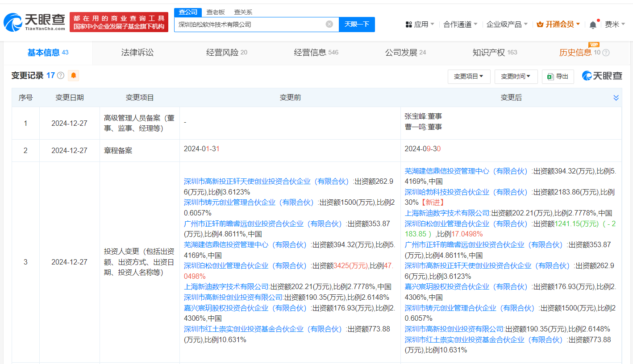
Task: Open 芜湖建信鼎信投资管理中心 link in 变更后
Action: coord(468,171)
